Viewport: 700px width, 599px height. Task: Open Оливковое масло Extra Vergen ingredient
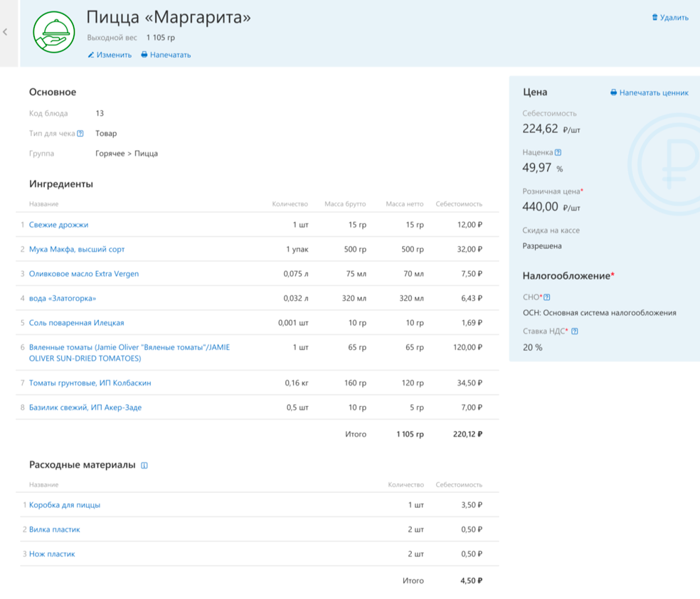pos(84,274)
